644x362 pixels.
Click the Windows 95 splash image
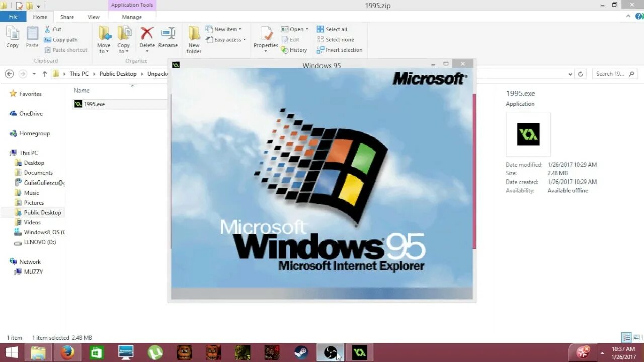[x=322, y=184]
